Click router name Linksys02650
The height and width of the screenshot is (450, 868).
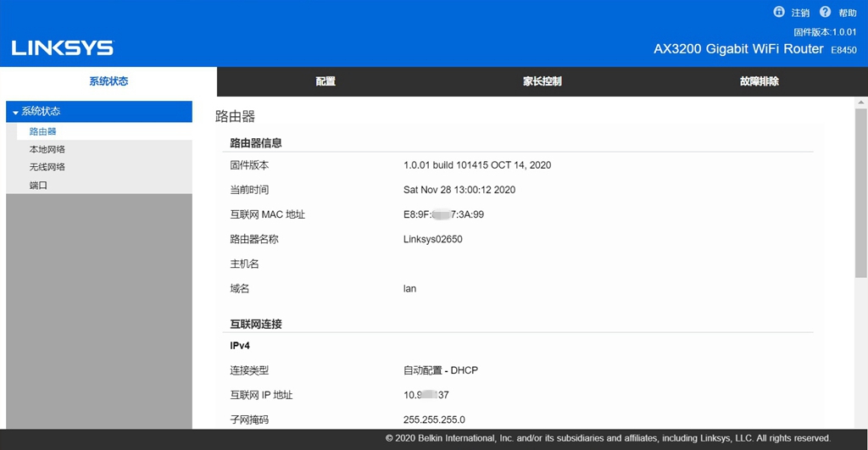433,239
